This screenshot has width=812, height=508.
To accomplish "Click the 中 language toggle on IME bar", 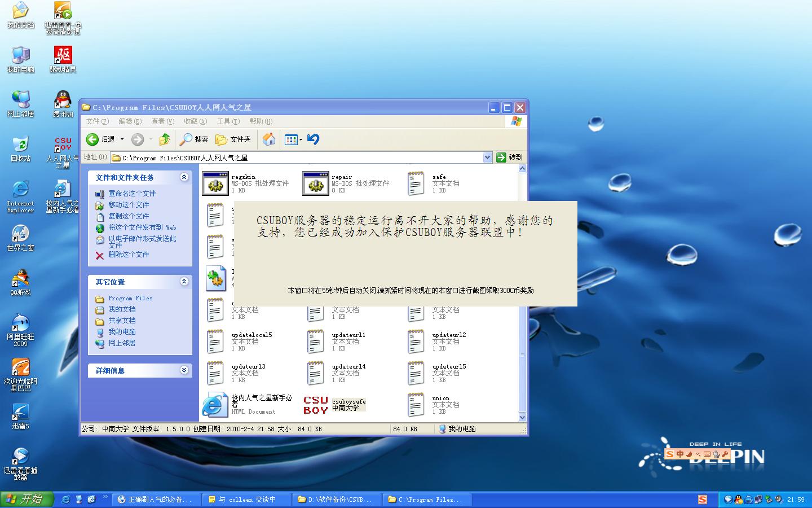I will pos(680,454).
